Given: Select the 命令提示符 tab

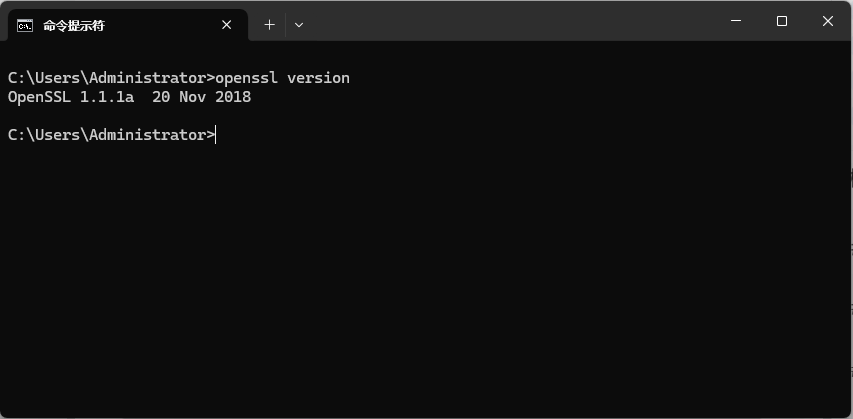Looking at the screenshot, I should (x=125, y=25).
